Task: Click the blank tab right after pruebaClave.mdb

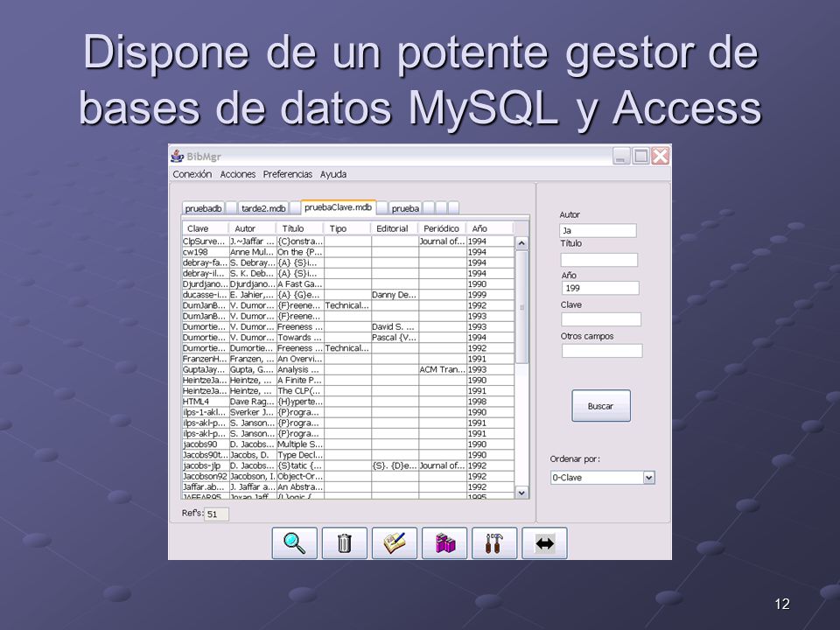Action: click(x=382, y=208)
